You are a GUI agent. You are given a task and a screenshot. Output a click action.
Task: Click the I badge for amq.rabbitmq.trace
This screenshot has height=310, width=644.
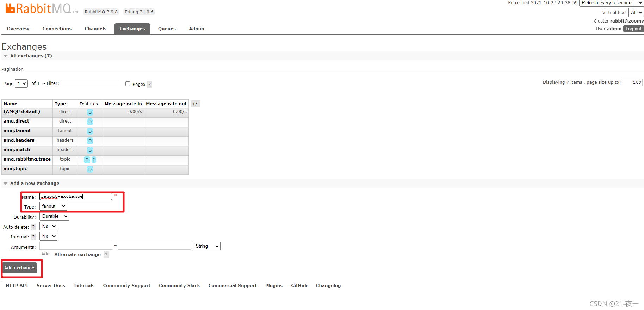pyautogui.click(x=94, y=160)
